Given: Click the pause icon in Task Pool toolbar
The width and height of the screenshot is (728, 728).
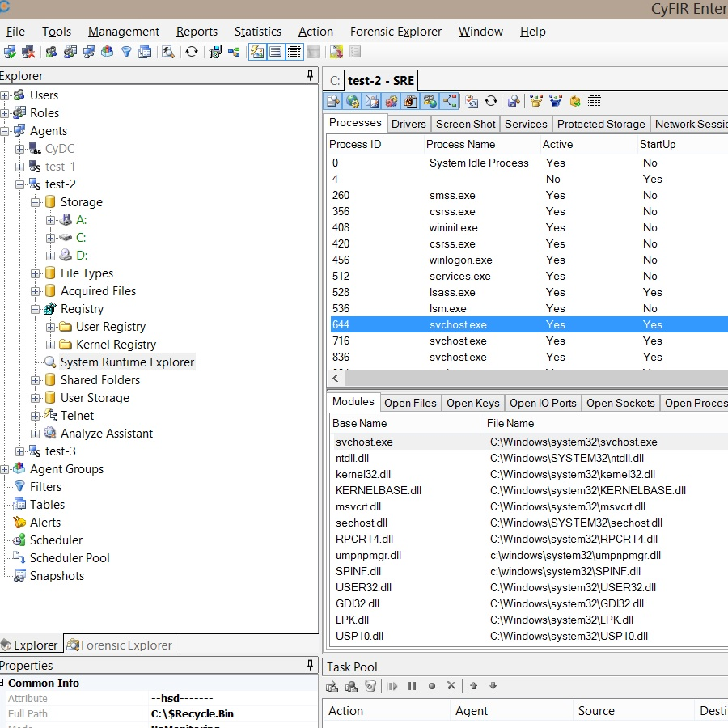Looking at the screenshot, I should [x=412, y=686].
